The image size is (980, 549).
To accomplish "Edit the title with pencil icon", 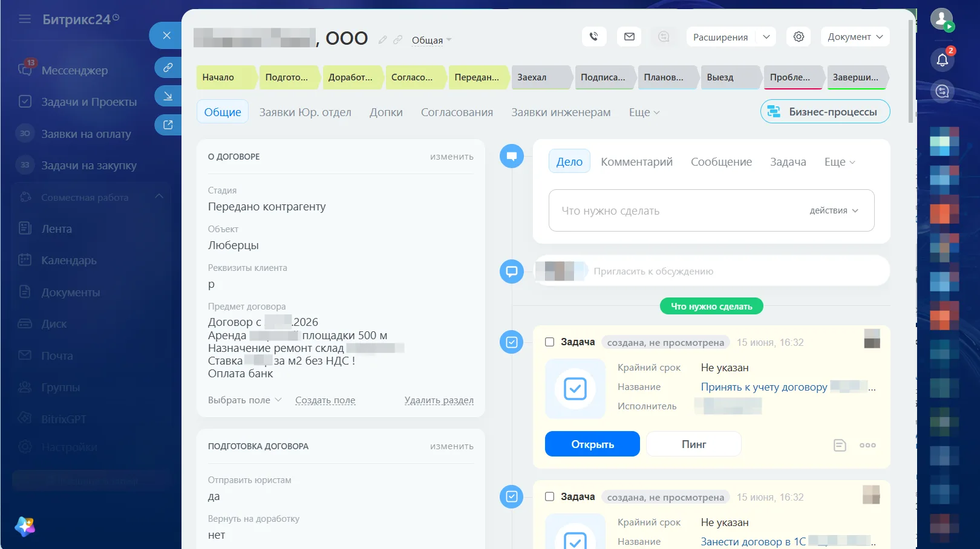I will click(382, 40).
